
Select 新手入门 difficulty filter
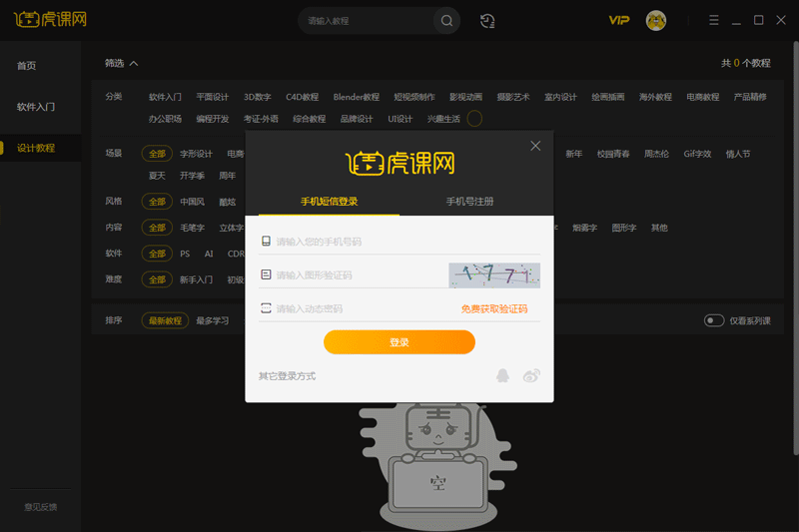[196, 279]
